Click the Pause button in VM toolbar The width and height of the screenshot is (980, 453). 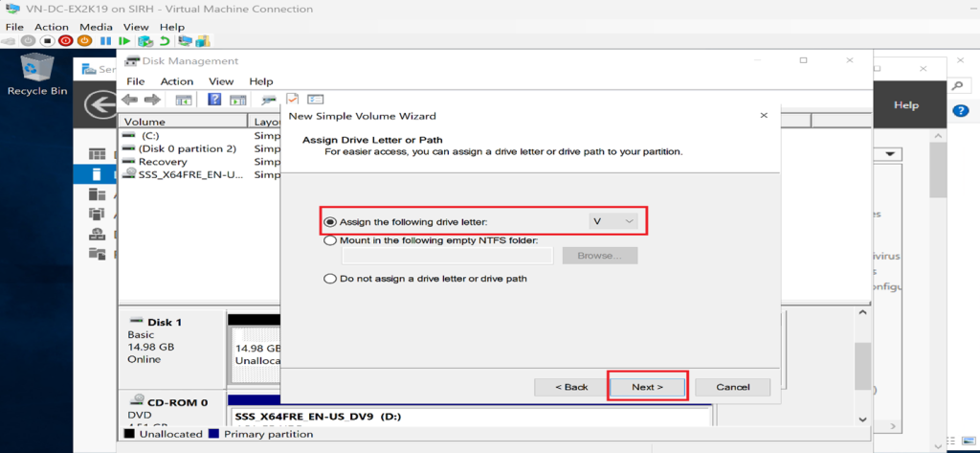[104, 41]
